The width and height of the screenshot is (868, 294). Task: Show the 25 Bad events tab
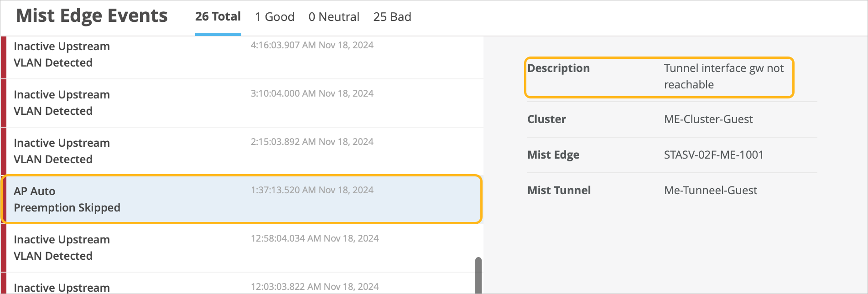click(x=392, y=17)
